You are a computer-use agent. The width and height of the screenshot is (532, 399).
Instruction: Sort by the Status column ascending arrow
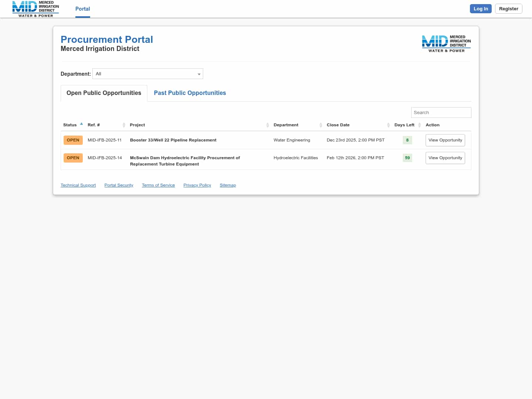pyautogui.click(x=81, y=124)
